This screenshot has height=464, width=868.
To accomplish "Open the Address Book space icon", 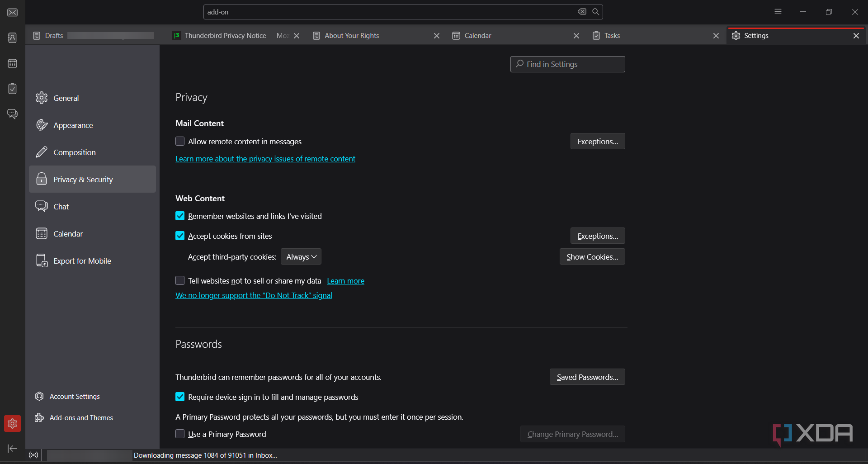I will coord(13,38).
